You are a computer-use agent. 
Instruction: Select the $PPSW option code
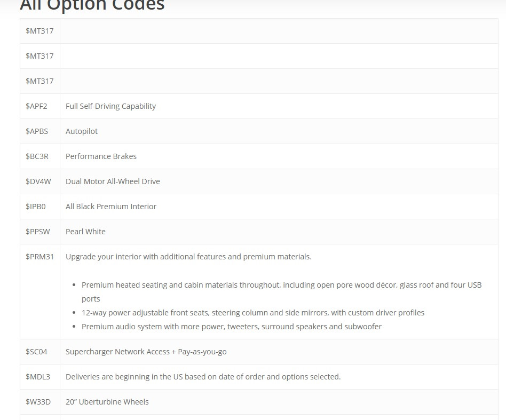click(38, 232)
